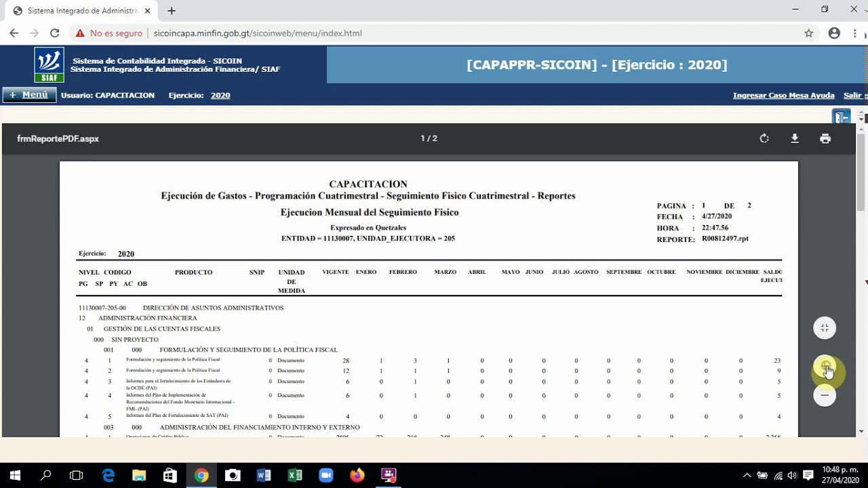The height and width of the screenshot is (488, 868).
Task: Click the frmReportePDF.aspx title text
Action: 58,138
